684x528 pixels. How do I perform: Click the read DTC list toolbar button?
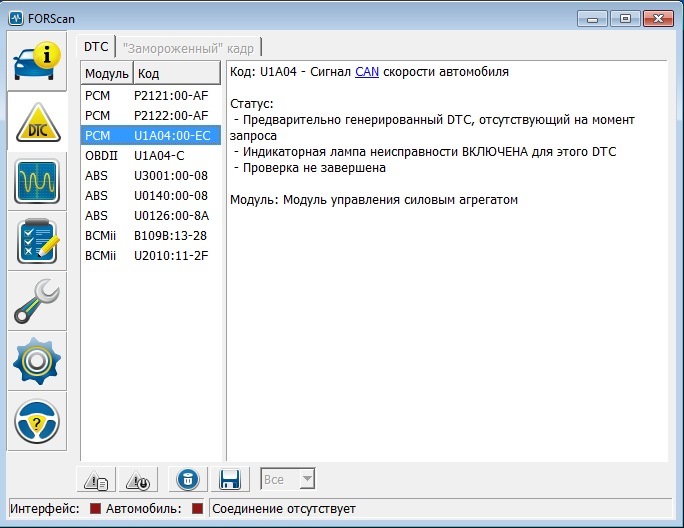pyautogui.click(x=96, y=480)
